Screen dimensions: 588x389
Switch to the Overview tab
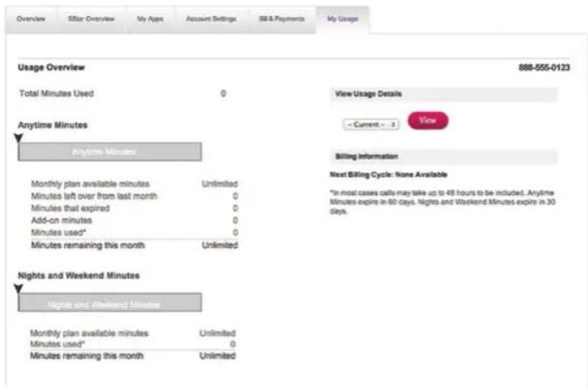click(31, 19)
